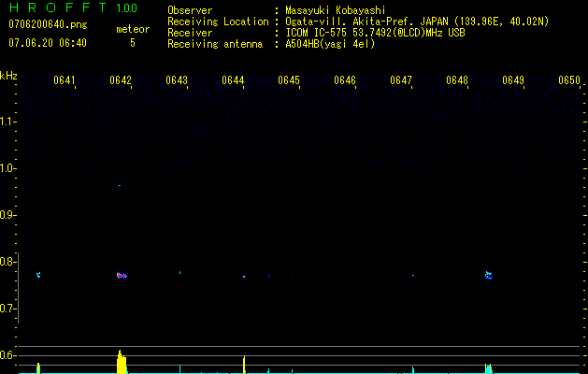
Task: Click the Receiving antenna field label
Action: (215, 44)
